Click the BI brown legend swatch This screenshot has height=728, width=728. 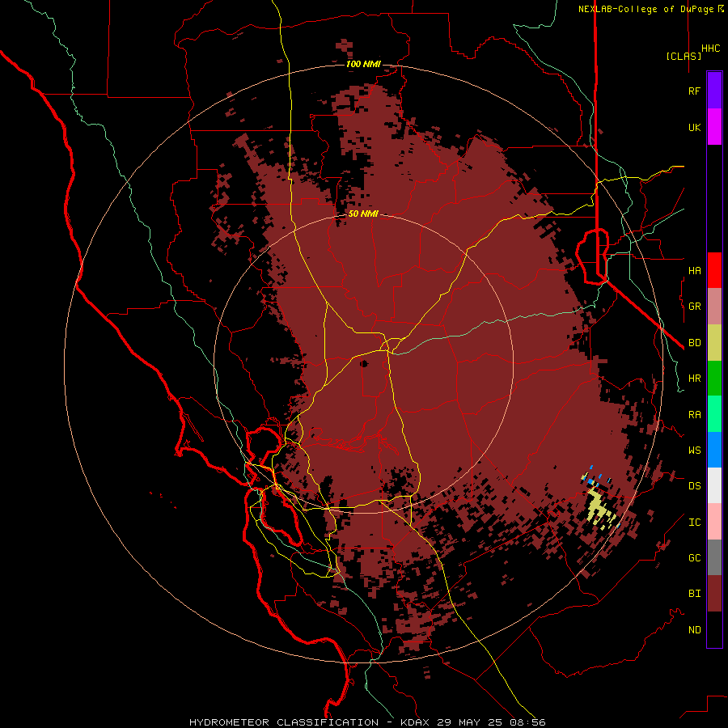tap(714, 594)
